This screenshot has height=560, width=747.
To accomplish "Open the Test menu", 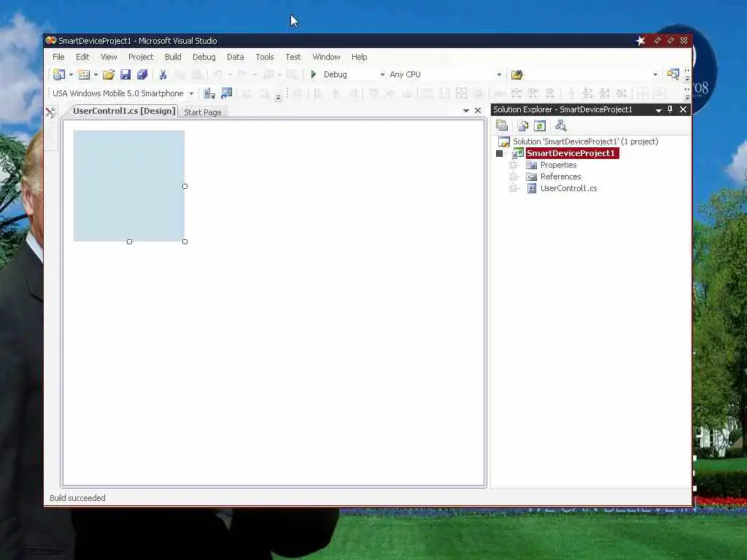I will click(293, 57).
